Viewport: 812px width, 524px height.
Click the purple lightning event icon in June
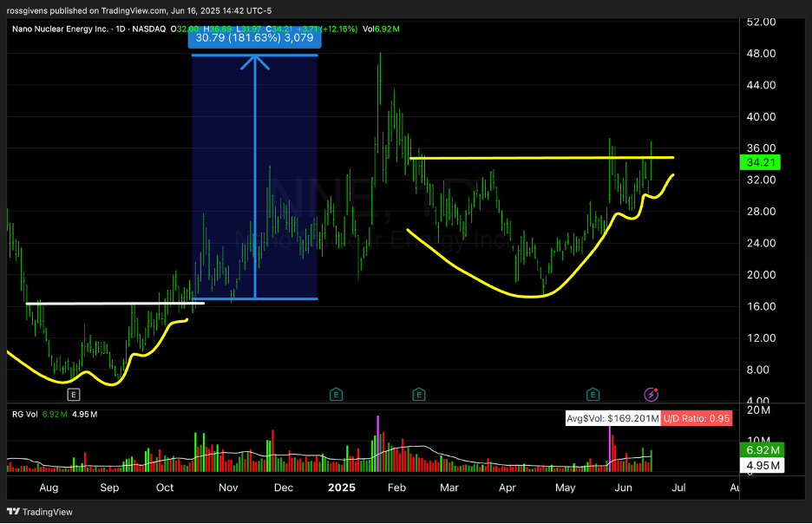click(x=651, y=395)
